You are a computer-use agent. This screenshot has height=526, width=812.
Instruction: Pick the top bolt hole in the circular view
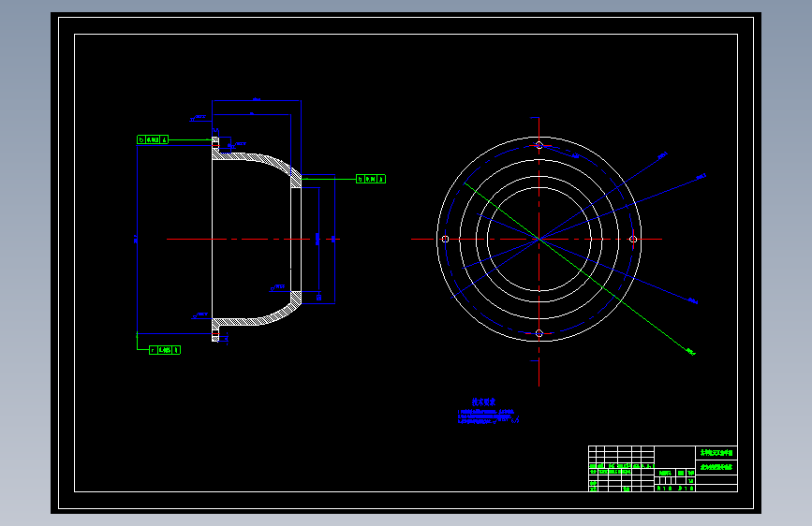pos(539,145)
